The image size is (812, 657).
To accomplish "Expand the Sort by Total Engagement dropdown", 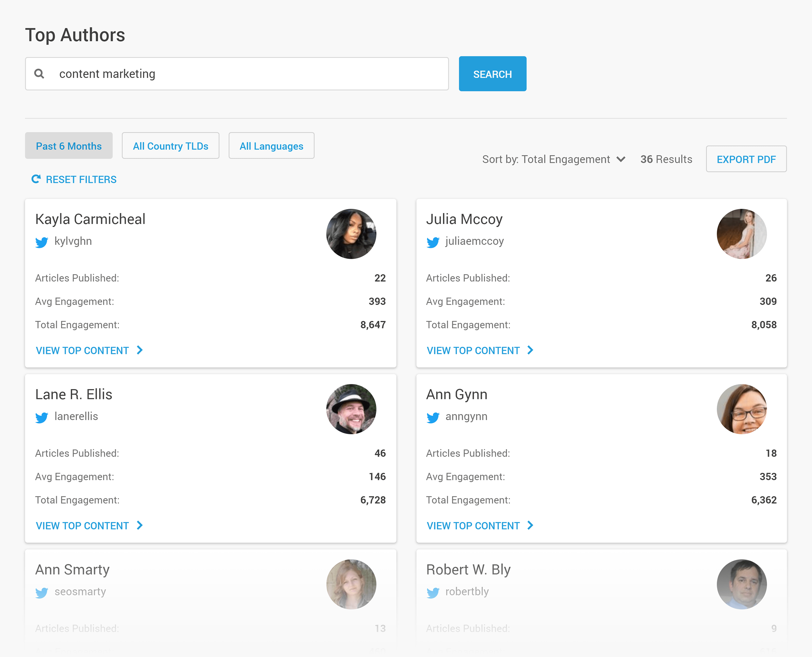I will click(553, 159).
